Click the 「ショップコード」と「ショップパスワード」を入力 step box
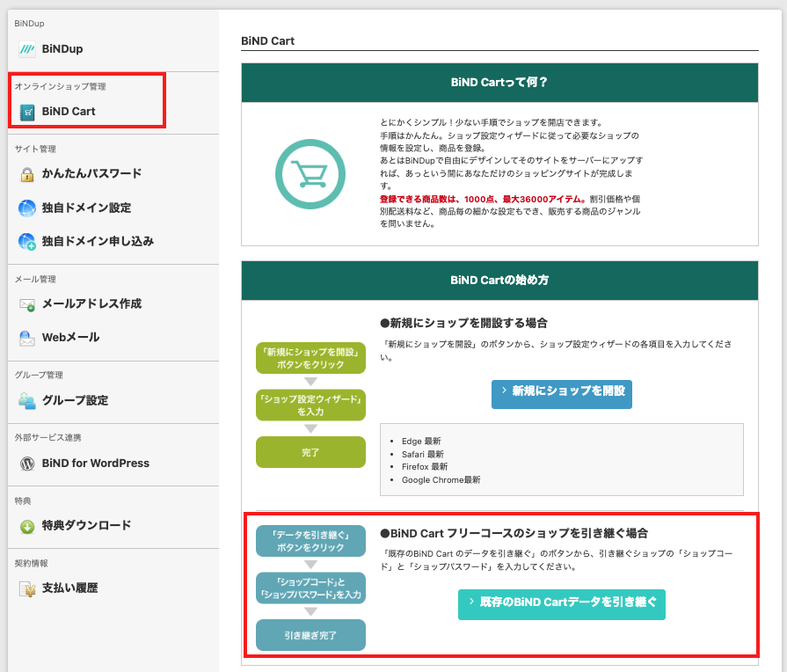The image size is (787, 672). [x=310, y=588]
